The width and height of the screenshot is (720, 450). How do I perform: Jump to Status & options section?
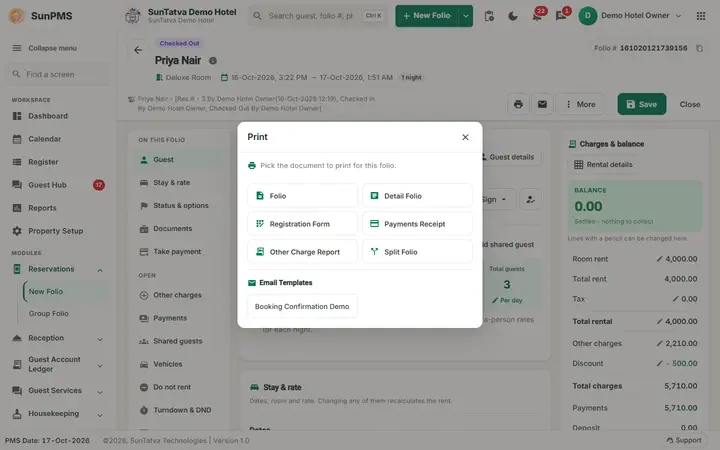pyautogui.click(x=179, y=206)
